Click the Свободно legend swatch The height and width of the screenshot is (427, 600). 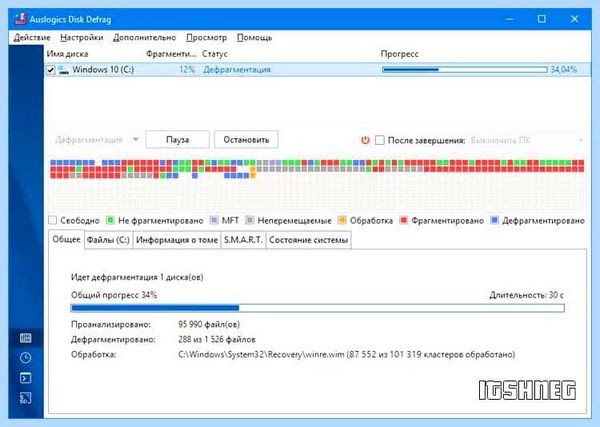[53, 220]
